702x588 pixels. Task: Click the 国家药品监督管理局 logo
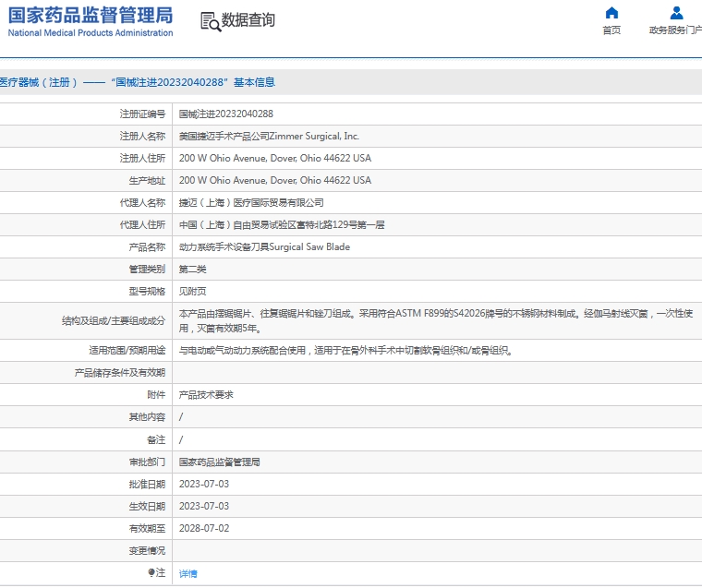click(x=91, y=15)
